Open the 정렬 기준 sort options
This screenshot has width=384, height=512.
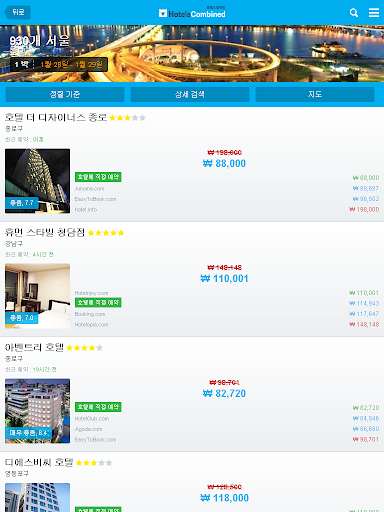65,94
